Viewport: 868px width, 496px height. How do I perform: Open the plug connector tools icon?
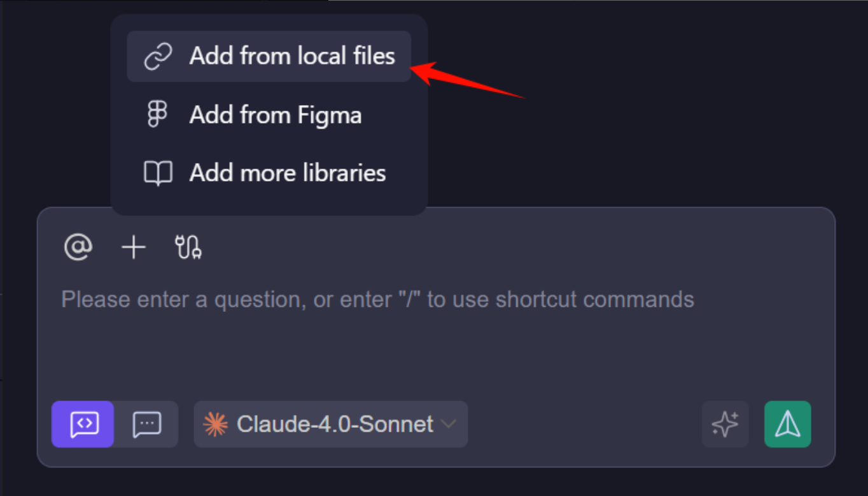click(188, 247)
